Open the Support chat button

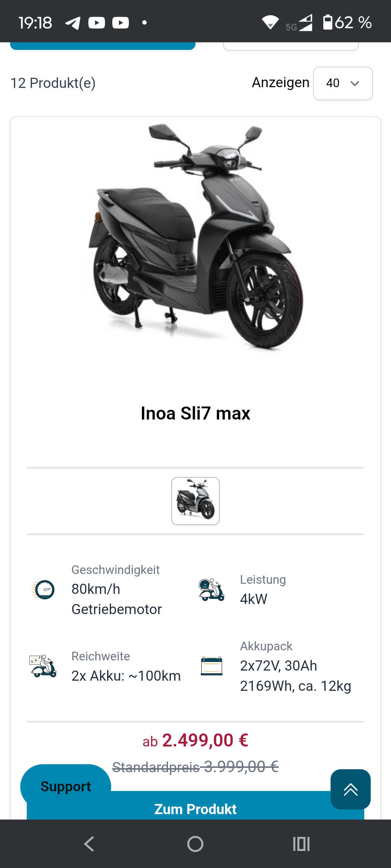pyautogui.click(x=66, y=786)
